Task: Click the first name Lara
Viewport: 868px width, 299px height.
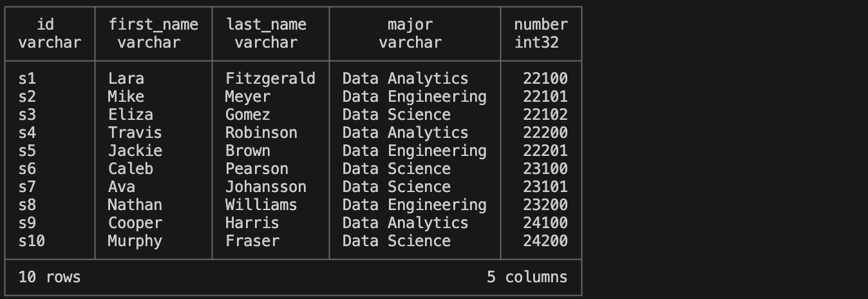Action: tap(126, 79)
